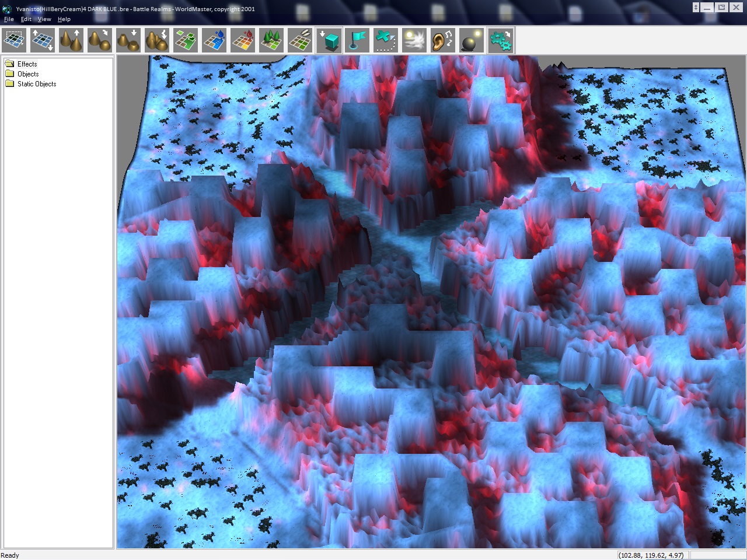
Task: Toggle the place object cube tool
Action: (329, 41)
